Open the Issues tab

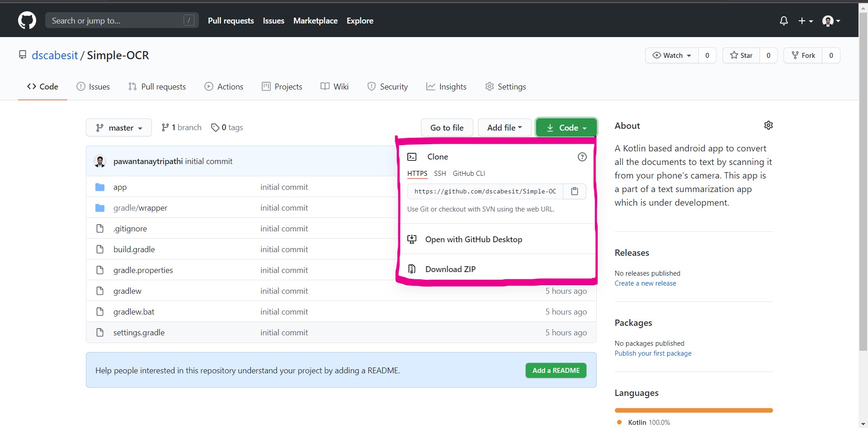(x=93, y=87)
